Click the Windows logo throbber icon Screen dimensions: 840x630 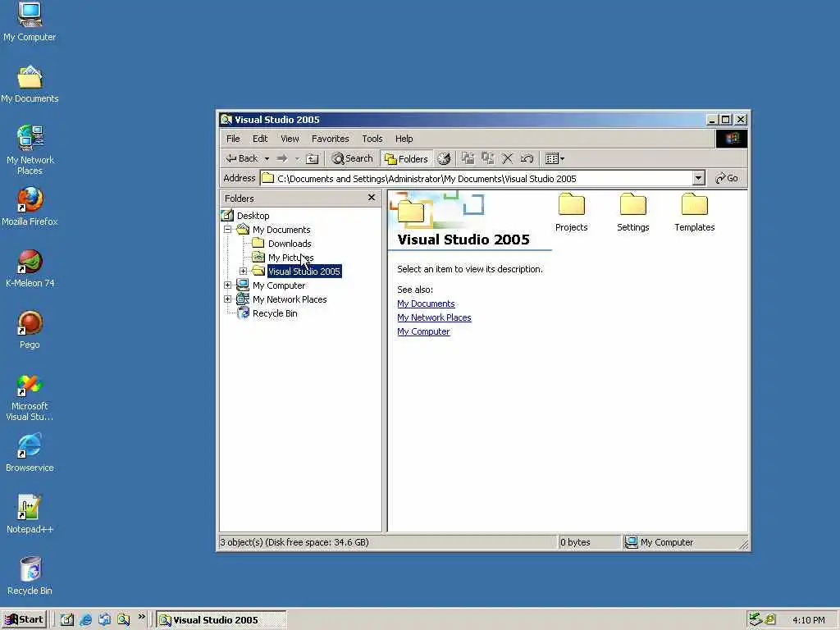point(731,139)
